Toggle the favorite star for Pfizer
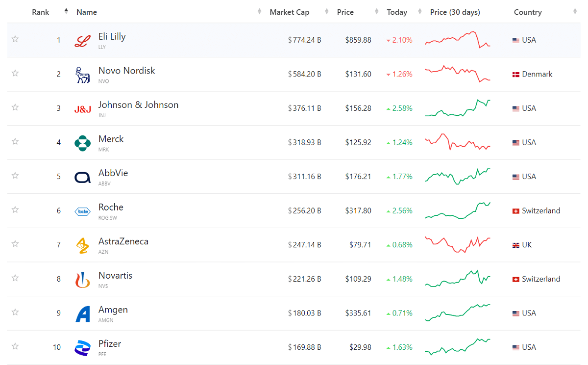 pos(15,346)
